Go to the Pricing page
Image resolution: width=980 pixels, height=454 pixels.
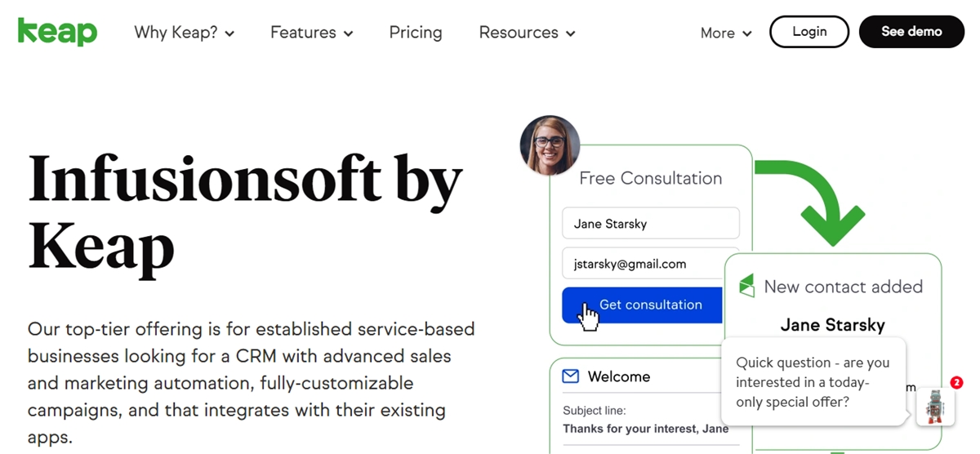(x=416, y=33)
